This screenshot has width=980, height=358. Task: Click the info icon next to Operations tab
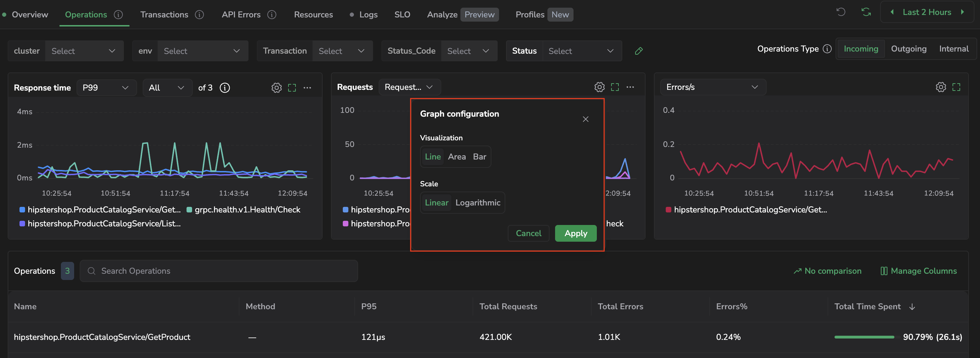[x=118, y=15]
